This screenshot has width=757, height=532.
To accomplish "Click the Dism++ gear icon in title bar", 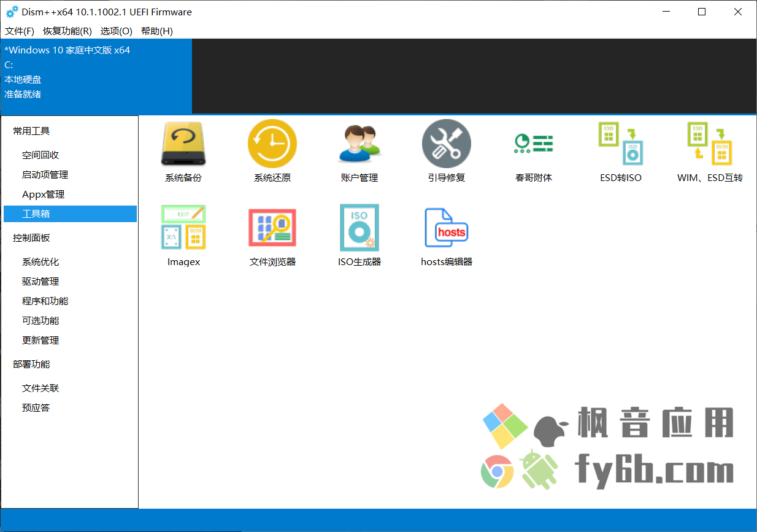I will tap(12, 12).
